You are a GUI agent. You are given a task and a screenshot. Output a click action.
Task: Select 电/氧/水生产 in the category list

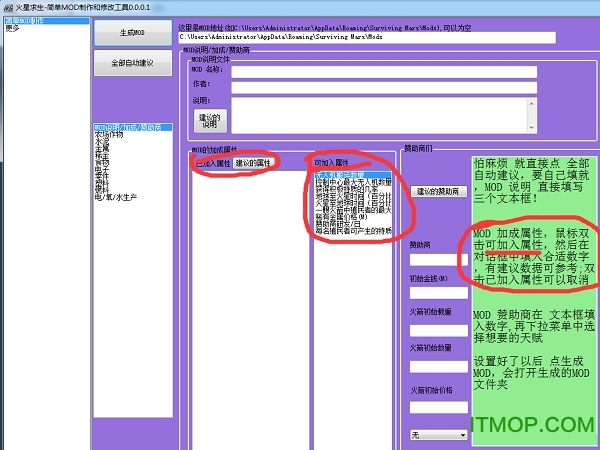point(133,197)
